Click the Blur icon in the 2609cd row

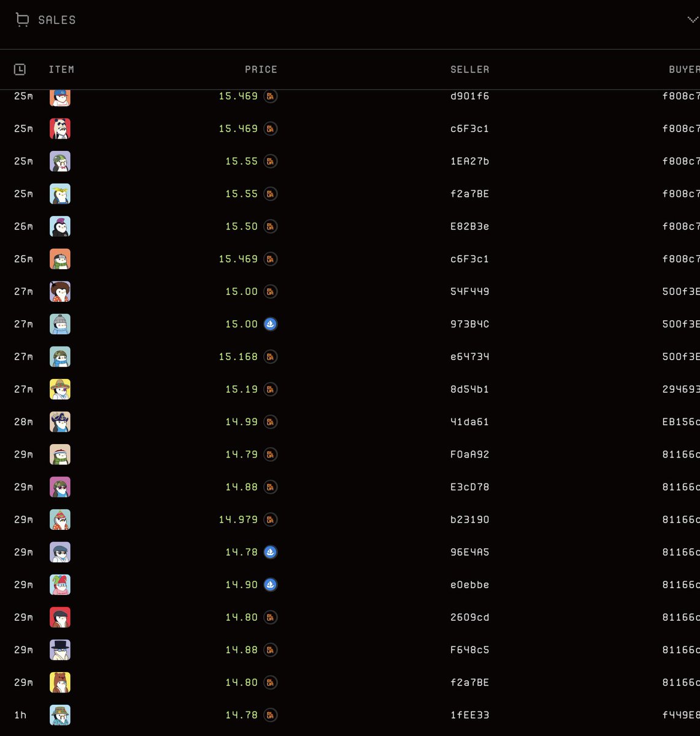click(271, 617)
